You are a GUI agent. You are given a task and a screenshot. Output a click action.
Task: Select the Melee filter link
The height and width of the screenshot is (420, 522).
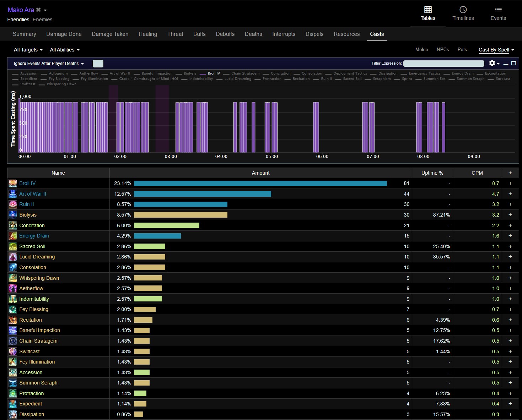422,49
